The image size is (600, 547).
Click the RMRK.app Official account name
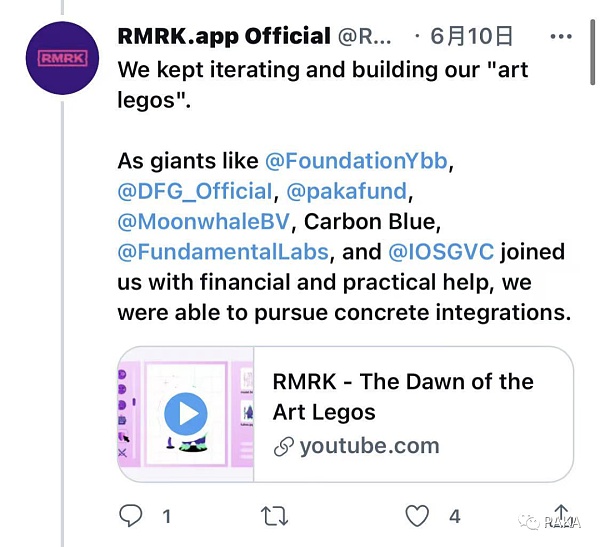224,37
